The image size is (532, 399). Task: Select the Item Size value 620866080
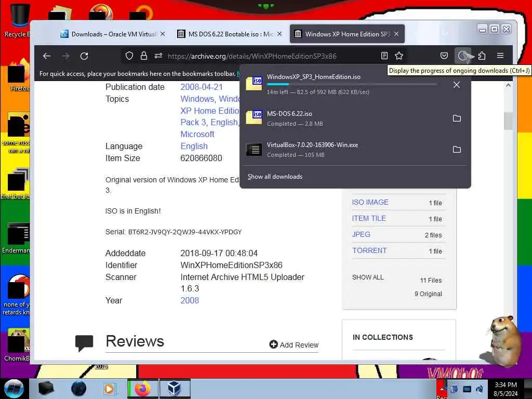point(201,158)
